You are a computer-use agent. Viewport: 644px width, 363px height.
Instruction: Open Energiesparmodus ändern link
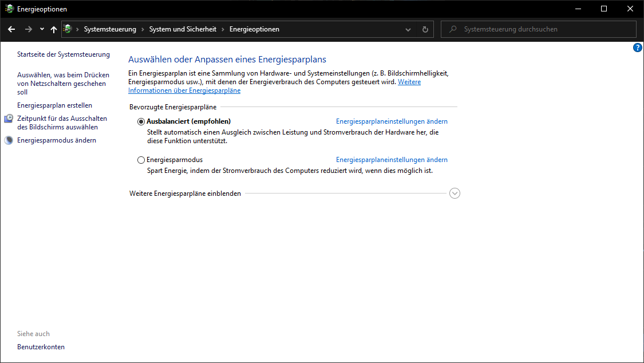pos(57,140)
